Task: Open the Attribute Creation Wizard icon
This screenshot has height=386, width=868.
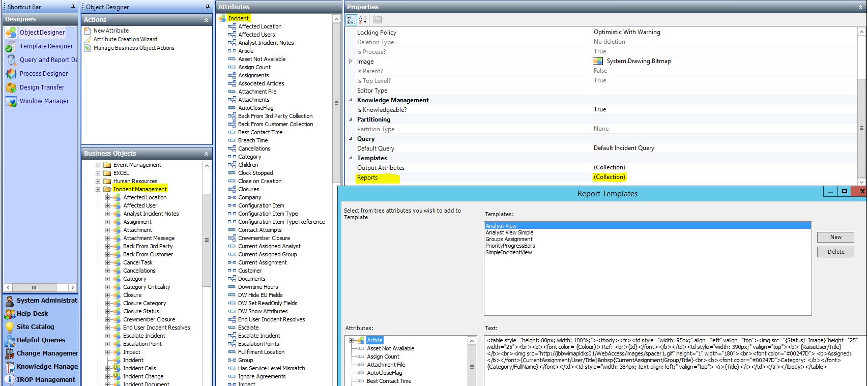Action: tap(88, 39)
